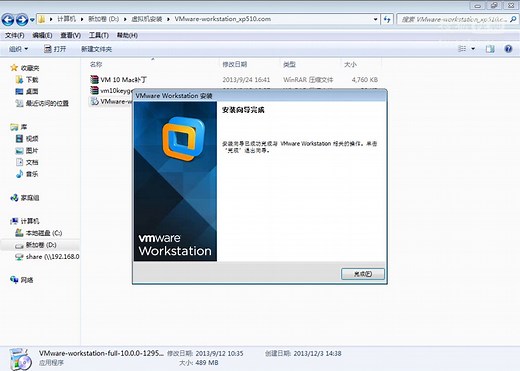Open the 编辑(E) menu

(42, 35)
